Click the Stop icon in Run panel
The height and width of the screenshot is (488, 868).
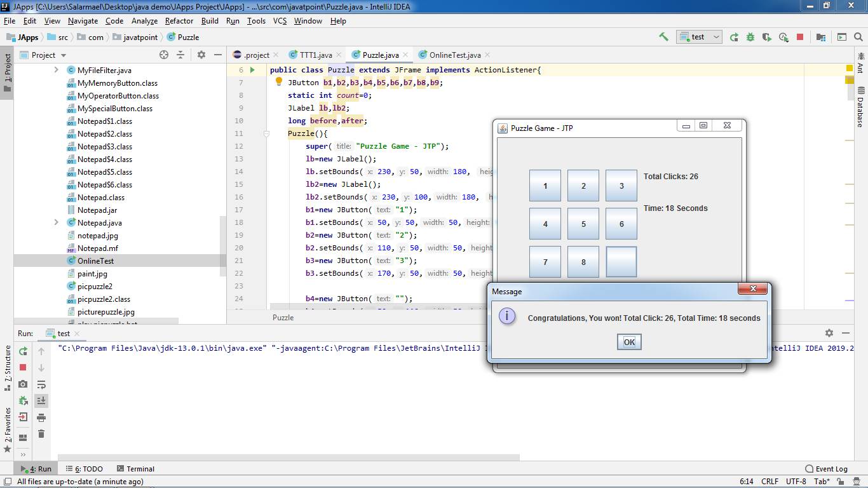24,367
